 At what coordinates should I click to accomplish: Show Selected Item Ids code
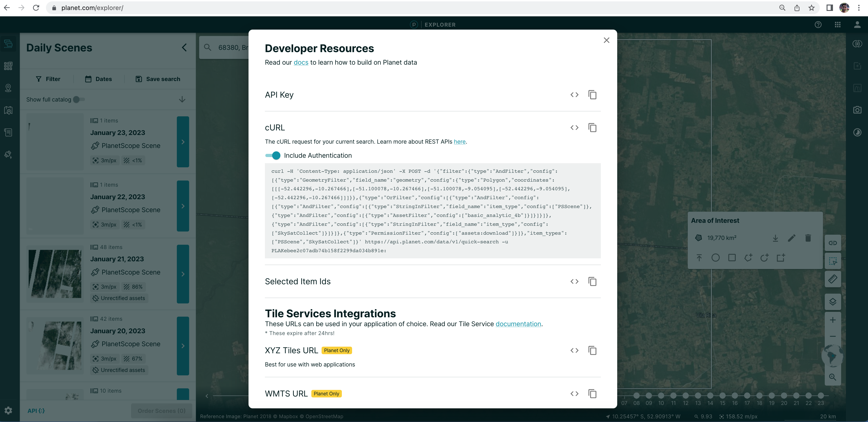(x=574, y=281)
